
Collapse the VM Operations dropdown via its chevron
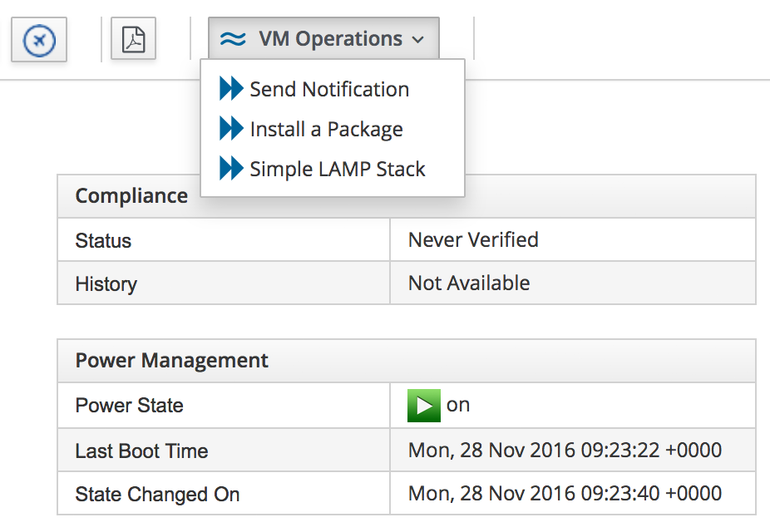(418, 40)
